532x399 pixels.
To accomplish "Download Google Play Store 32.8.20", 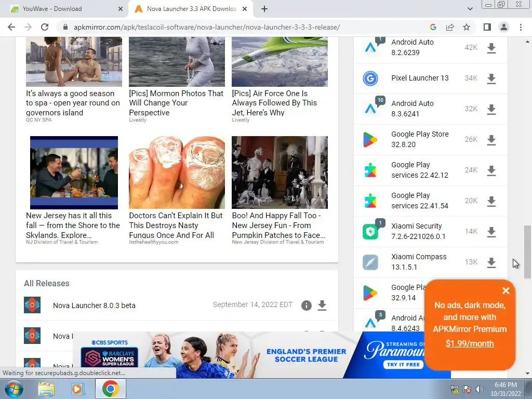I will coord(491,140).
